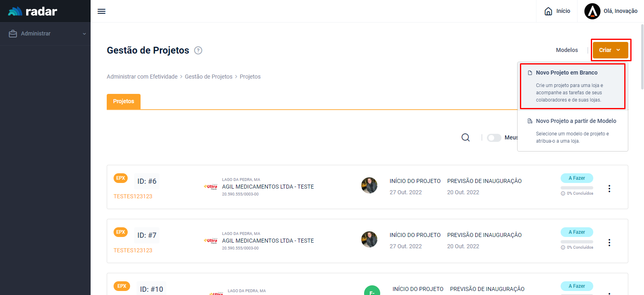Click the search magnifier icon

(466, 138)
